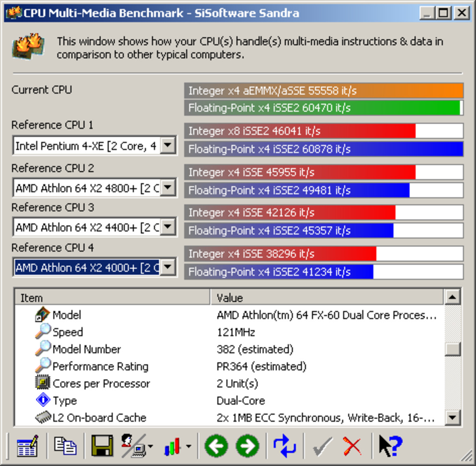The height and width of the screenshot is (466, 476).
Task: Open the Reference CPU 1 dropdown arrow
Action: (168, 146)
